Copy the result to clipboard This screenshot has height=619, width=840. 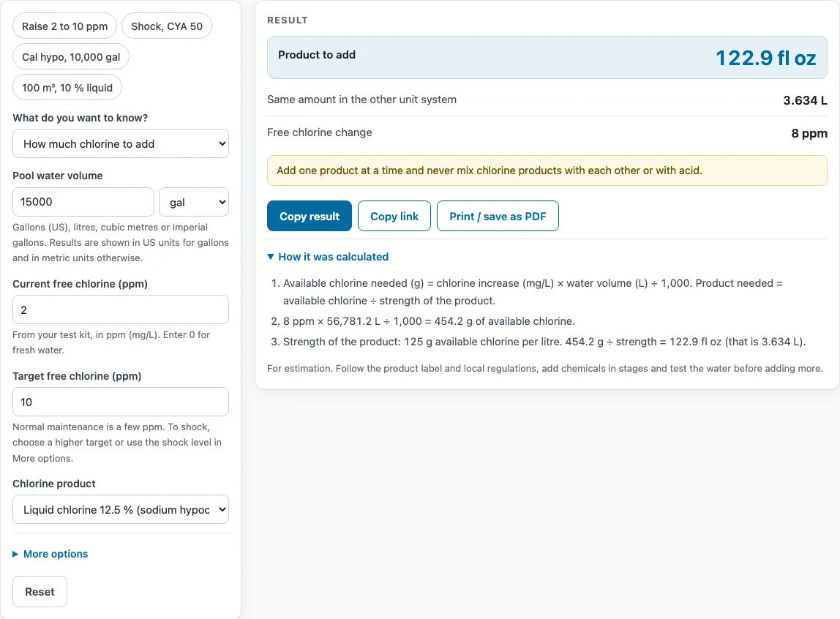click(309, 216)
